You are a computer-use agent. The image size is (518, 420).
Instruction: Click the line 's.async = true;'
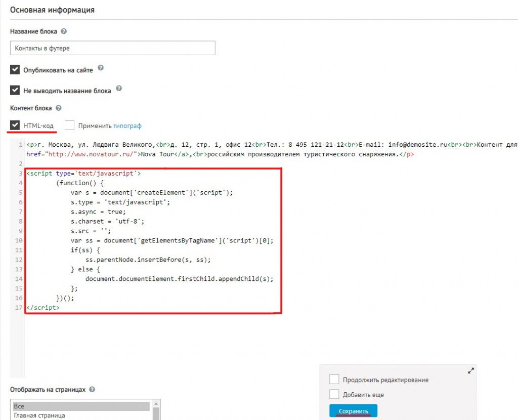point(98,212)
